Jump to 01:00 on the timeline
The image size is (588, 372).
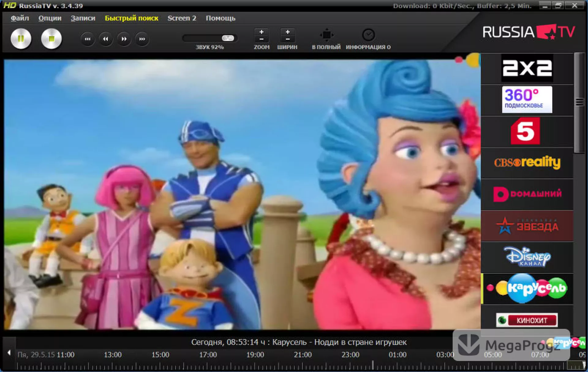(x=398, y=355)
